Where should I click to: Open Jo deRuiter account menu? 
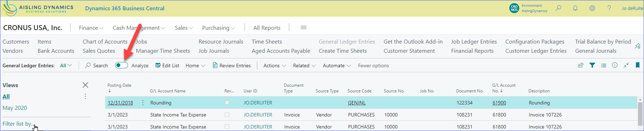632,8
